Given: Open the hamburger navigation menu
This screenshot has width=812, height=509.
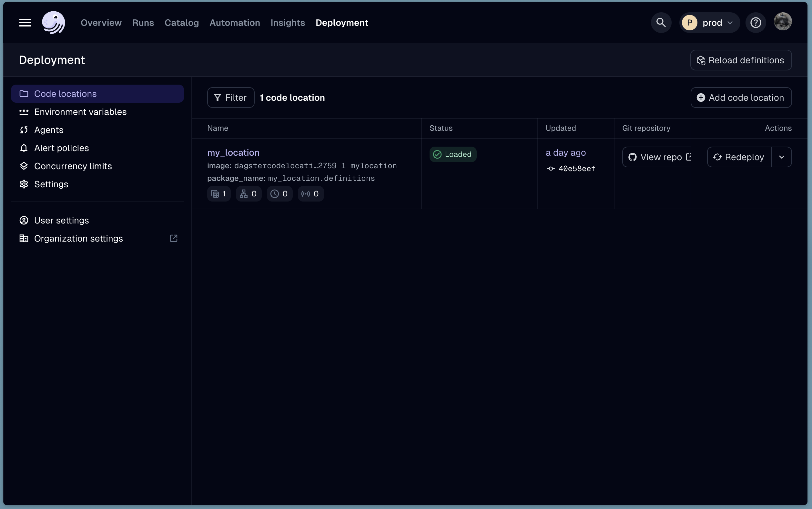Looking at the screenshot, I should click(24, 23).
